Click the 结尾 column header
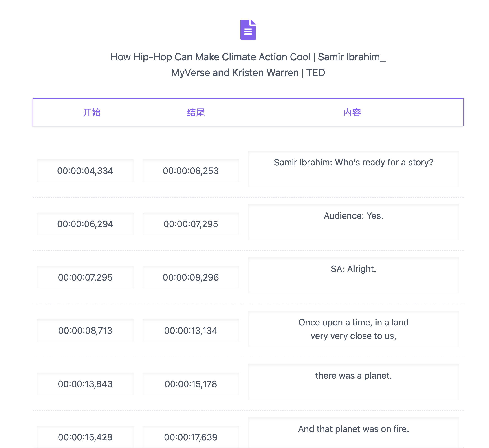Viewport: 489px width, 448px height. pos(196,112)
